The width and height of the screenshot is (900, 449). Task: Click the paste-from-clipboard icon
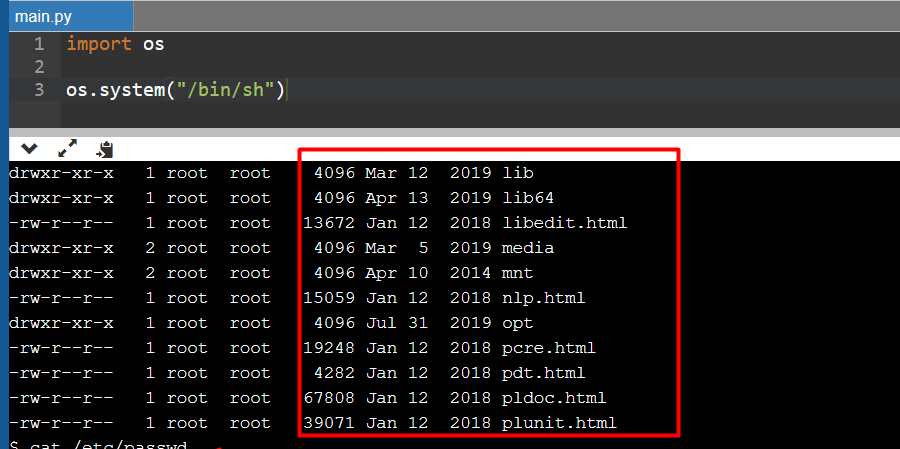tap(104, 149)
